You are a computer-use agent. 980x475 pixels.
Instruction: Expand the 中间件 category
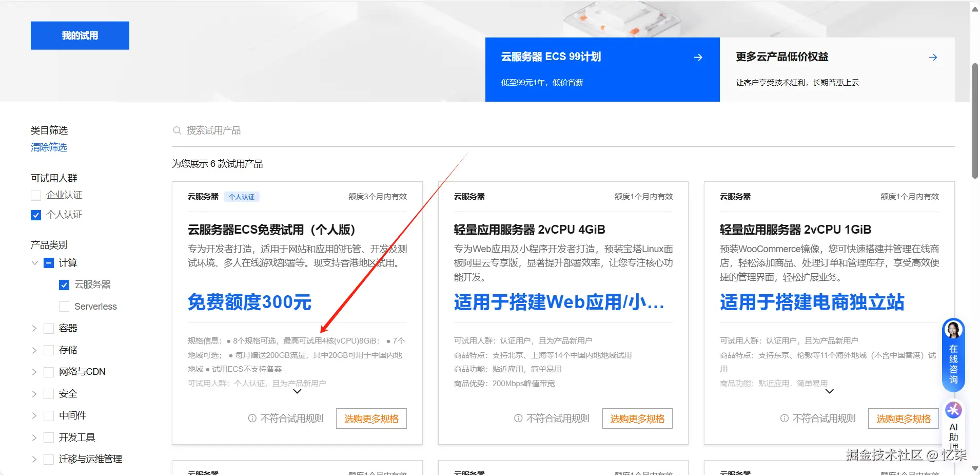(x=34, y=415)
